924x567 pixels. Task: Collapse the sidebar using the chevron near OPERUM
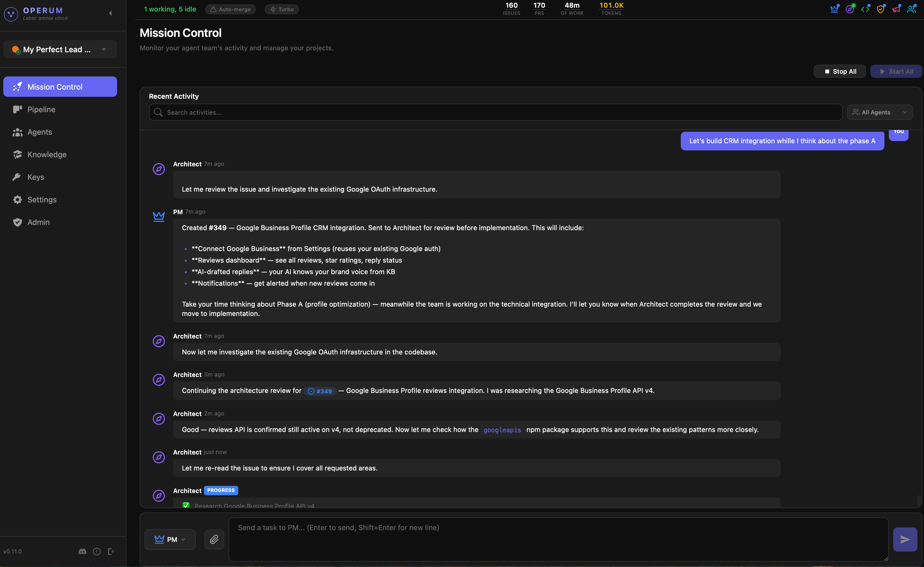click(x=110, y=13)
